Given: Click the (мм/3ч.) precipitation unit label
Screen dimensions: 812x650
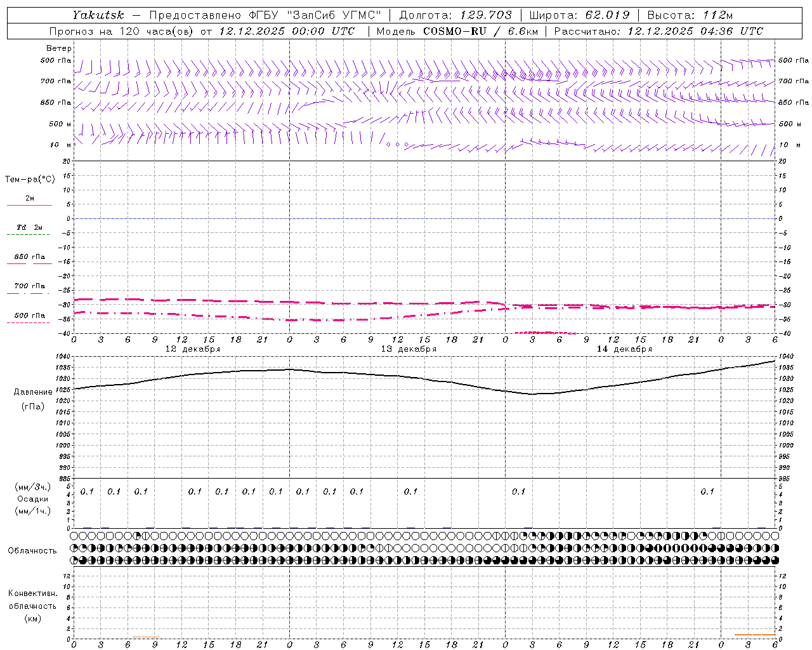Looking at the screenshot, I should pos(33,487).
